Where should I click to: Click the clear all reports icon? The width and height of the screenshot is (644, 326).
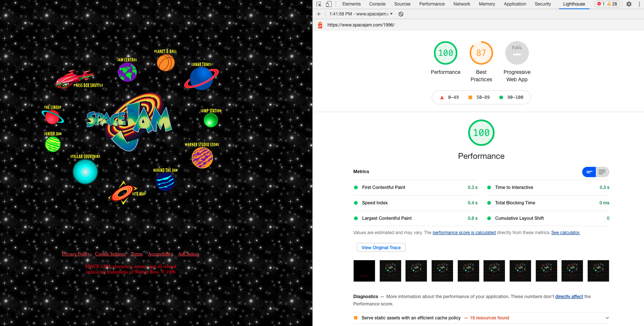tap(401, 14)
